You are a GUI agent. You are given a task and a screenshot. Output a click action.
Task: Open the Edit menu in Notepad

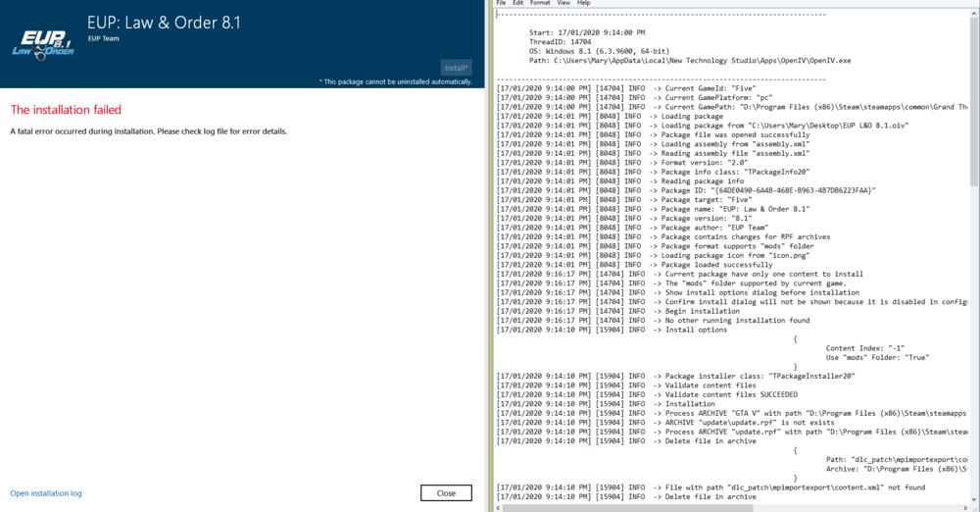click(518, 3)
